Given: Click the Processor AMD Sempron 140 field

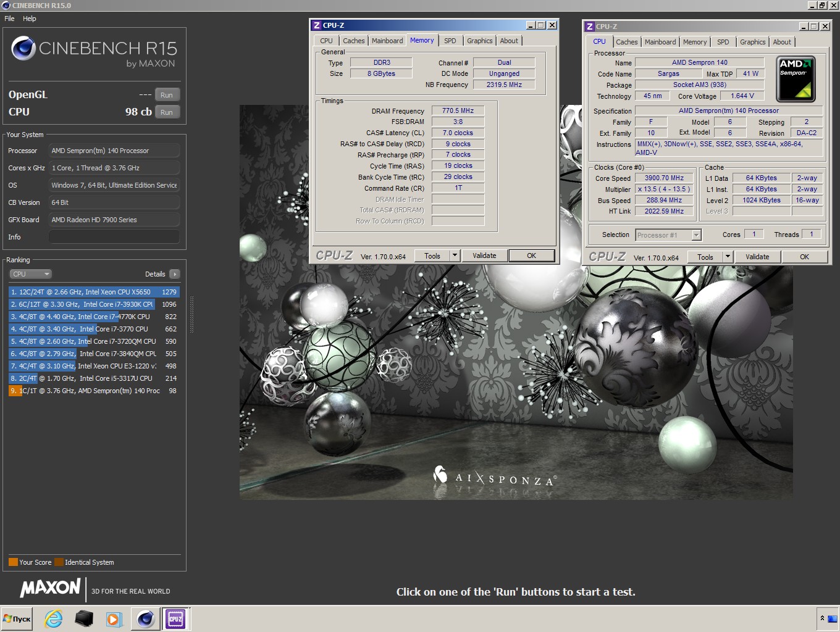Looking at the screenshot, I should (114, 151).
